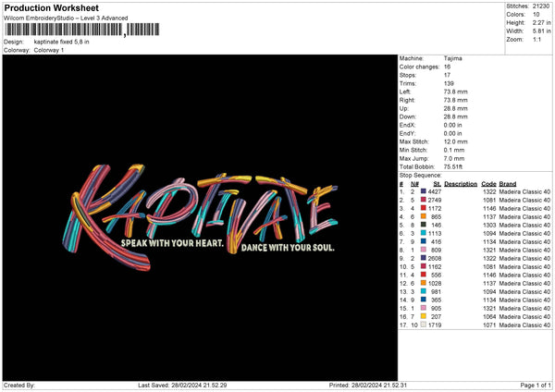The height and width of the screenshot is (392, 555).
Task: Click the 'Colorway 1' value
Action: pos(49,50)
